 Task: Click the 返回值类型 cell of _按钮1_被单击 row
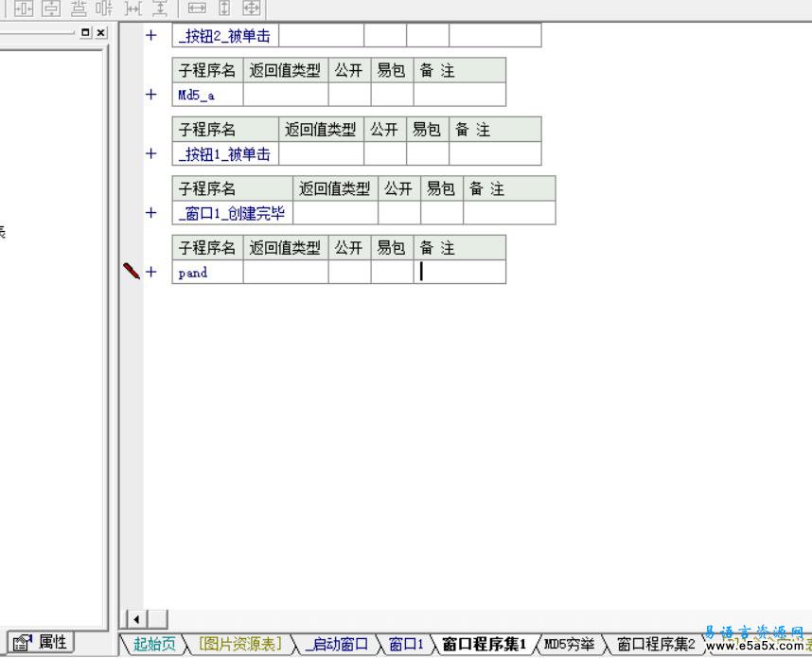point(321,154)
